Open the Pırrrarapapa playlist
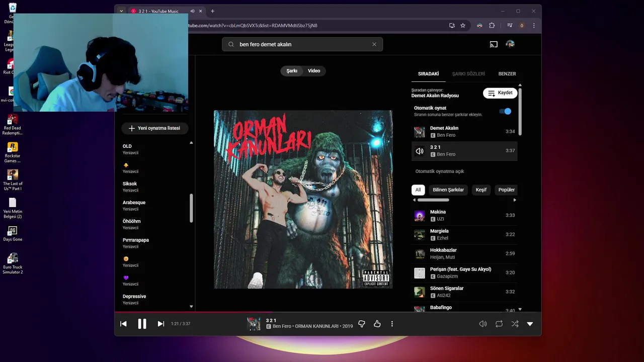This screenshot has width=644, height=362. [154, 243]
